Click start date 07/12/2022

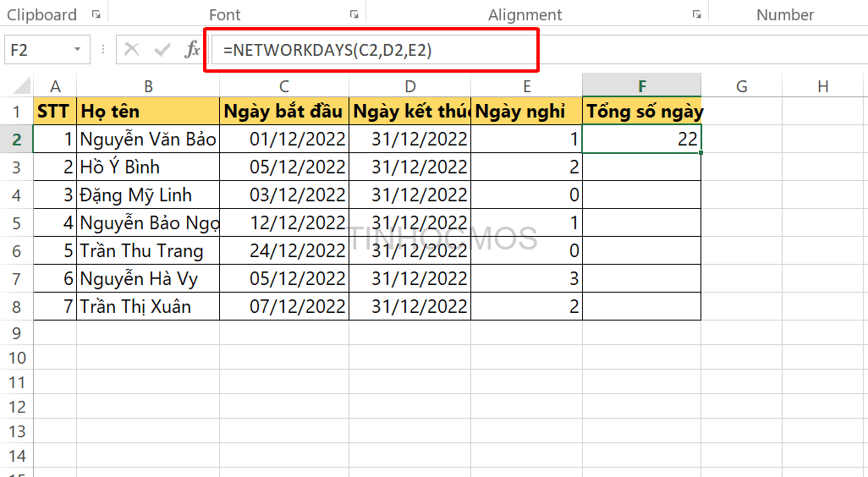[x=284, y=306]
